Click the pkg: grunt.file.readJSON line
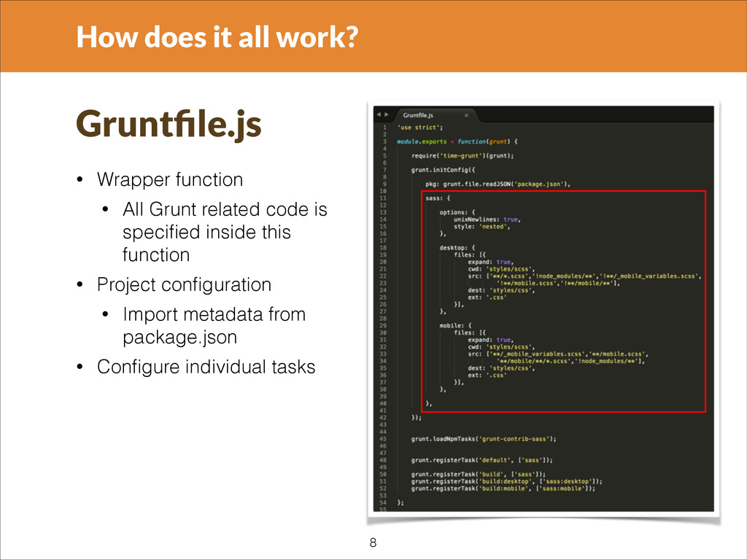The height and width of the screenshot is (560, 747). (498, 184)
